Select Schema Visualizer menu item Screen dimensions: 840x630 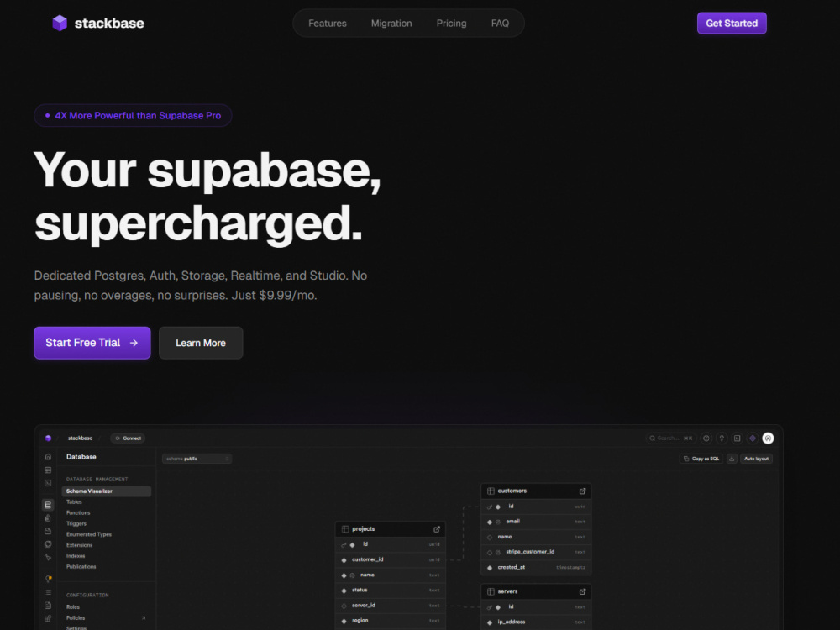click(106, 491)
